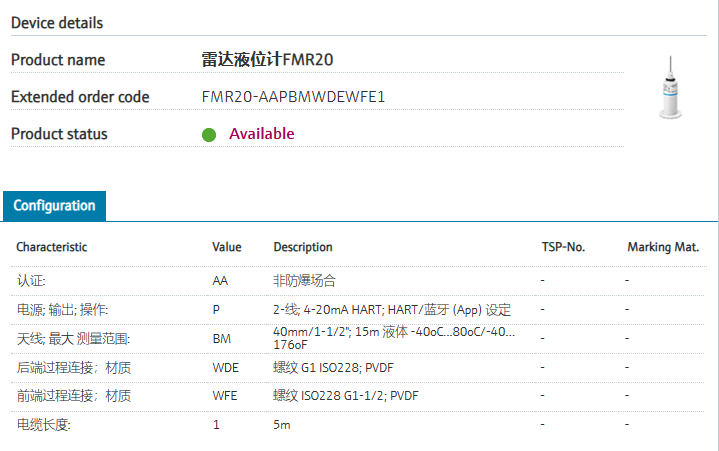The image size is (719, 451).
Task: Click the WDE rear process connection value
Action: (225, 368)
